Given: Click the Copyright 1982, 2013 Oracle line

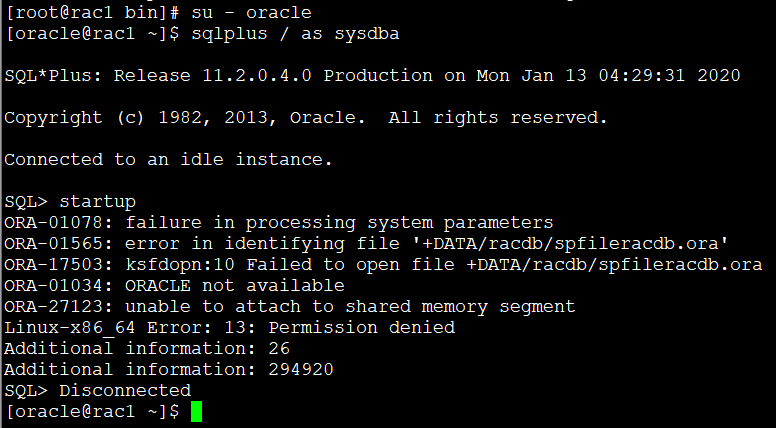Looking at the screenshot, I should 305,118.
